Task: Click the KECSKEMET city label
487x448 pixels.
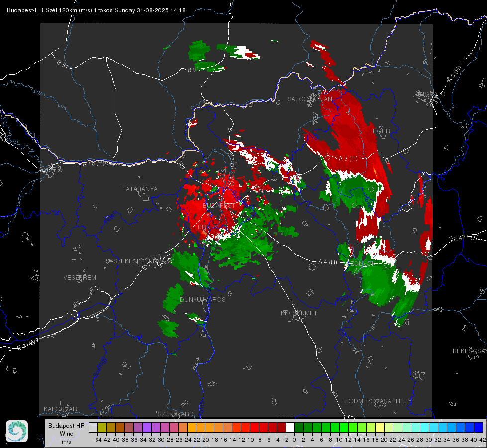Action: (299, 313)
